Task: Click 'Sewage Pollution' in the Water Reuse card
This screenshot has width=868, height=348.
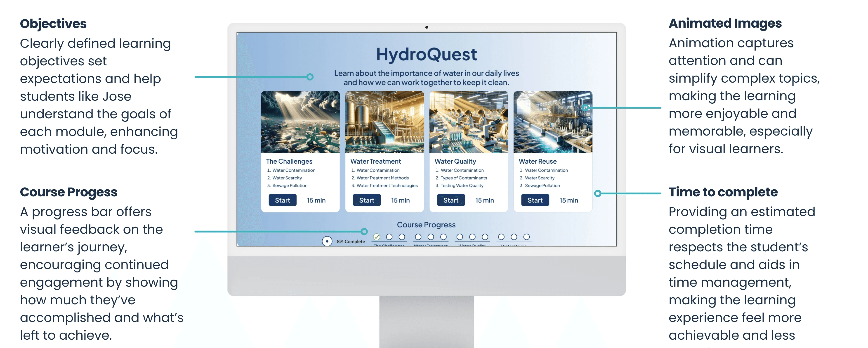Action: [x=542, y=186]
